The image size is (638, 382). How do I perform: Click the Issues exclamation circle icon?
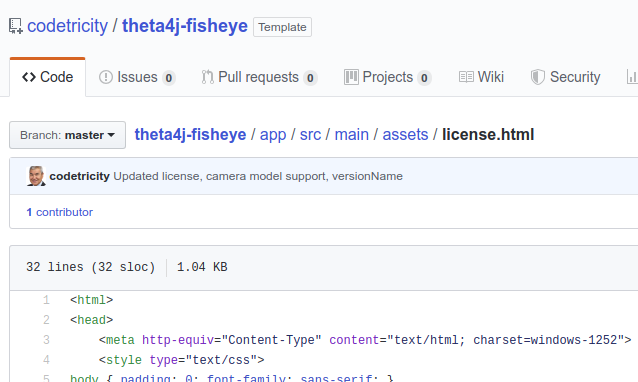click(106, 77)
